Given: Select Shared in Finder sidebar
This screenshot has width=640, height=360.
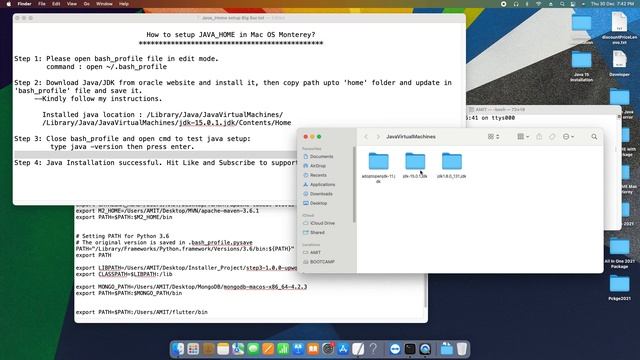Looking at the screenshot, I should 314,233.
